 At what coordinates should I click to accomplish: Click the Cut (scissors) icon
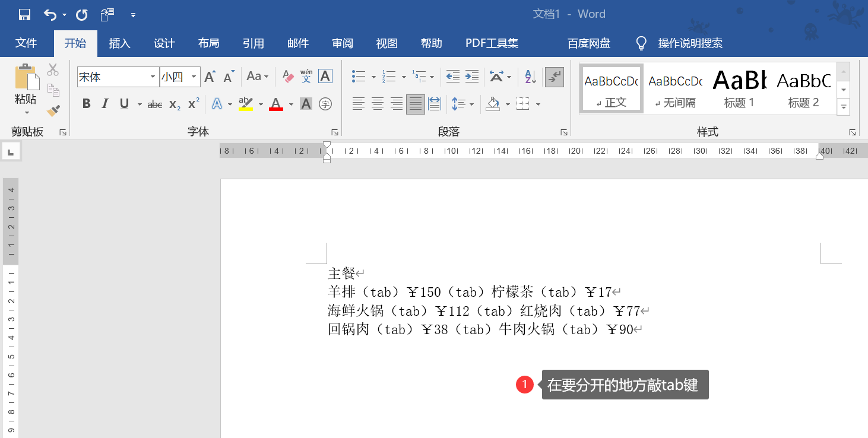coord(53,70)
